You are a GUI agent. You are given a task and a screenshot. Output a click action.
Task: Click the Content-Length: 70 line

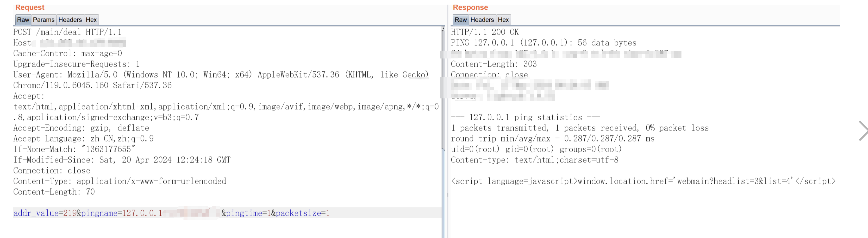point(54,192)
